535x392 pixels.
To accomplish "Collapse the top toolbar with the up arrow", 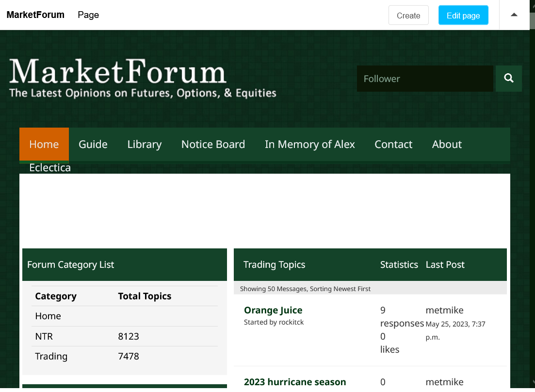I will tap(514, 15).
